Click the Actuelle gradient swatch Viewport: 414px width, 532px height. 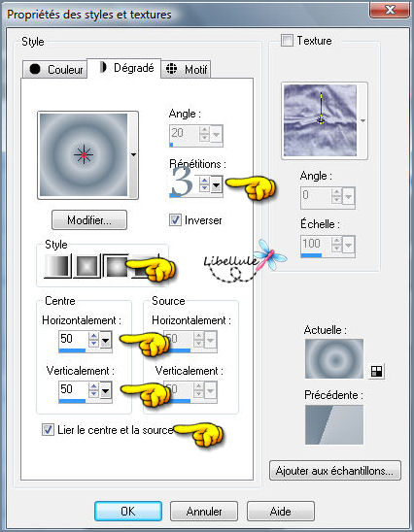click(334, 358)
